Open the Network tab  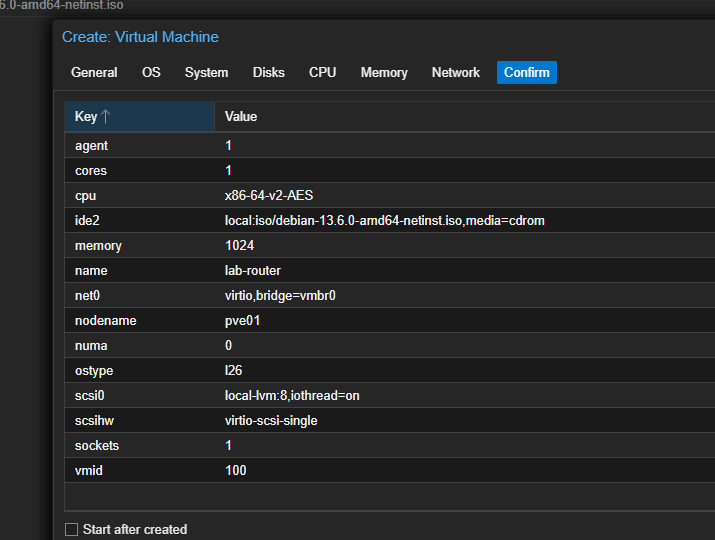click(x=456, y=73)
